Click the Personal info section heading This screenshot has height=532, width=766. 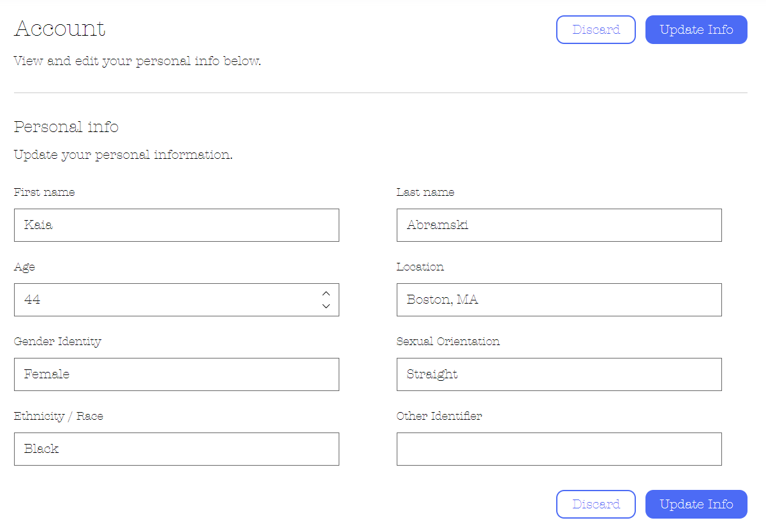[x=66, y=126]
